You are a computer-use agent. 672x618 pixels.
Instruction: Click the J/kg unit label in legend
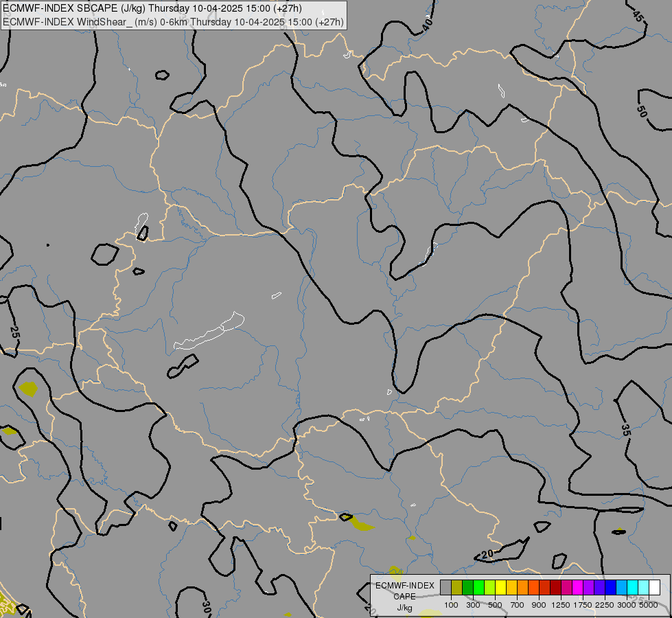(x=404, y=608)
